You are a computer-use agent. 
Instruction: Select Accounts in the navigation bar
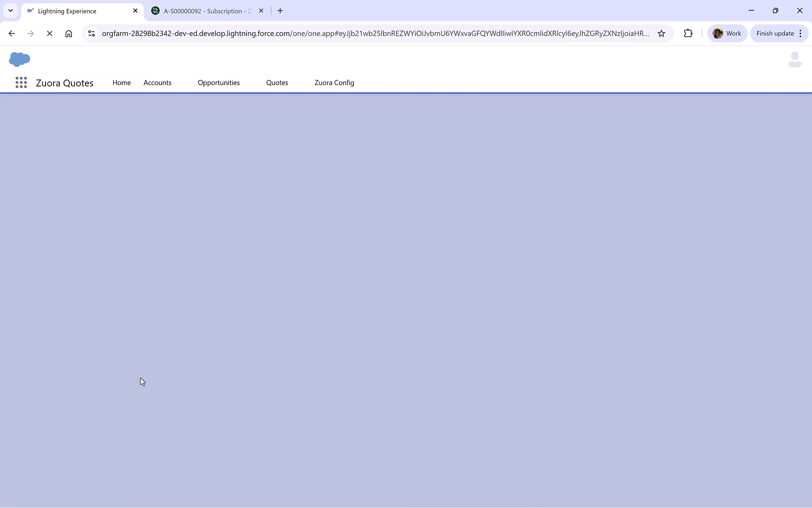157,82
